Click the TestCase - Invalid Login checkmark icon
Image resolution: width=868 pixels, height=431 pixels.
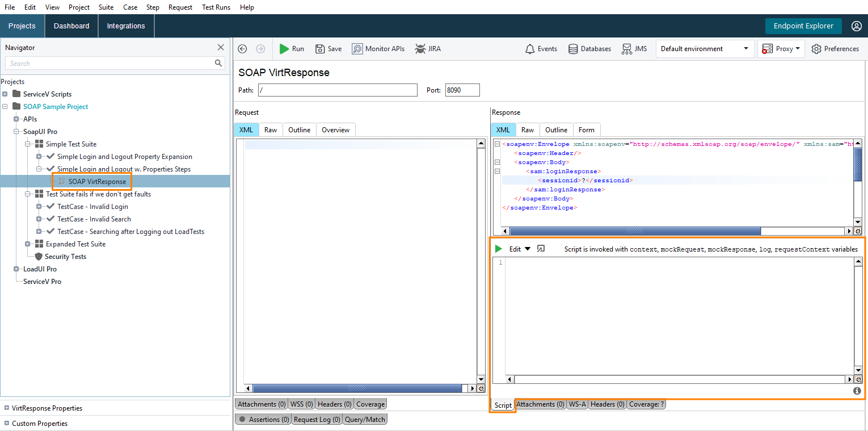click(50, 207)
